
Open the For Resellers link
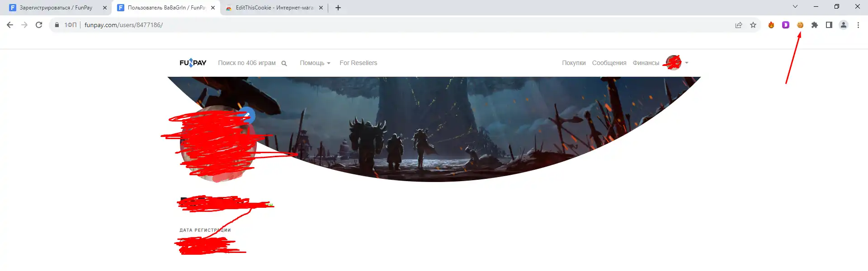(x=359, y=63)
